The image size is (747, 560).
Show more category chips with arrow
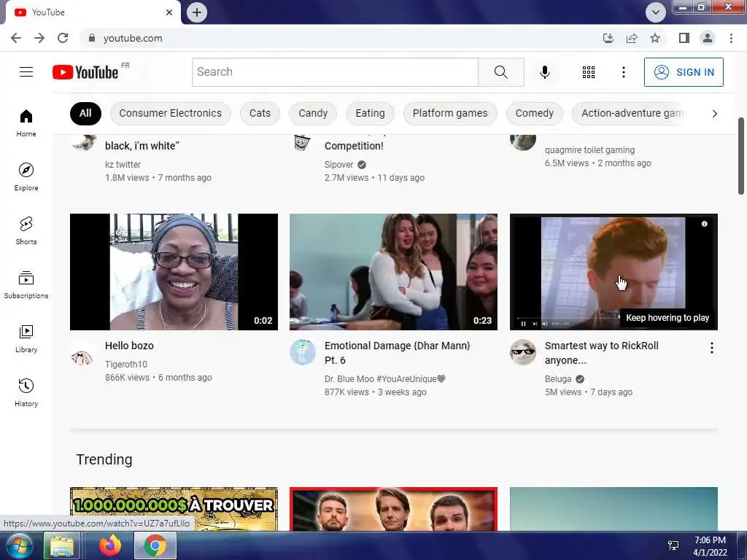coord(715,113)
